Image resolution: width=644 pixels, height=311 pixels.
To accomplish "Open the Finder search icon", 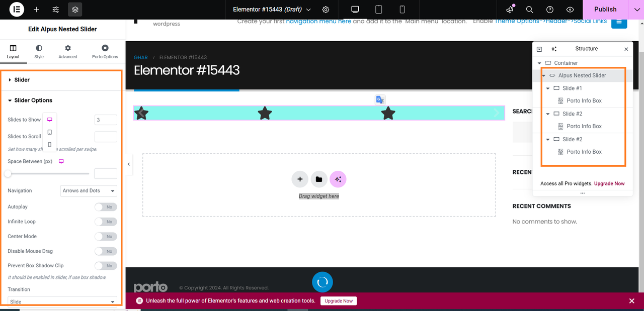I will [529, 10].
